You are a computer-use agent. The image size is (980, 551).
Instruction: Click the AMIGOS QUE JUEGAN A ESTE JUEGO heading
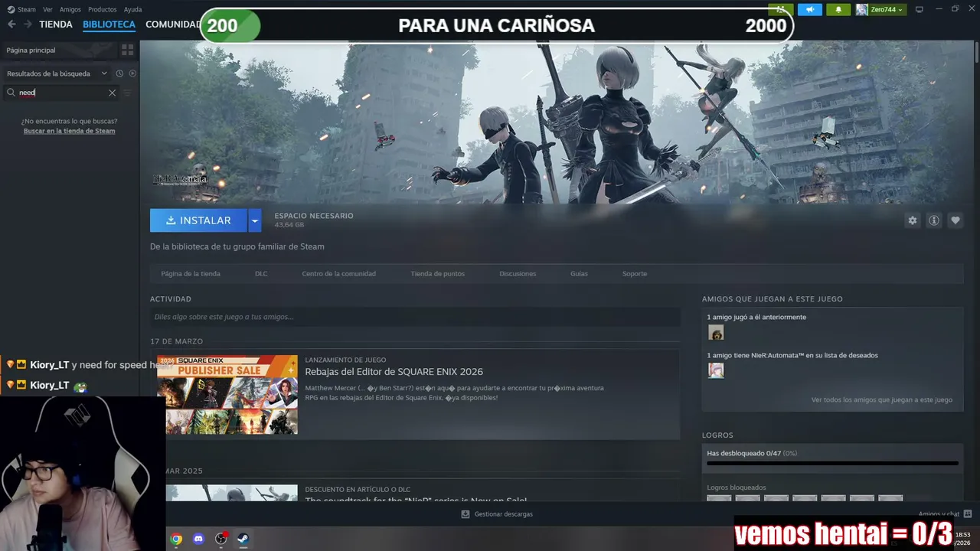[x=772, y=299]
